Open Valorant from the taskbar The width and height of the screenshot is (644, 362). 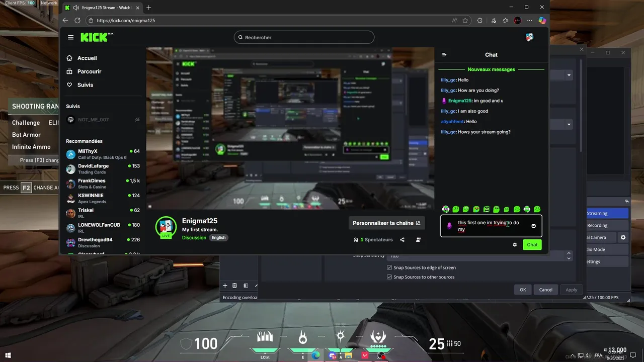[365, 355]
